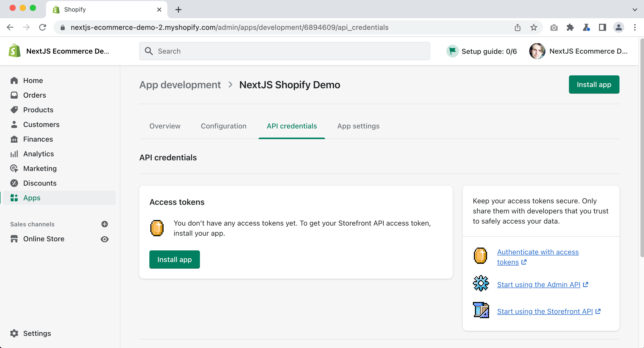This screenshot has height=348, width=644.
Task: Go back with browser back arrow
Action: coord(10,27)
